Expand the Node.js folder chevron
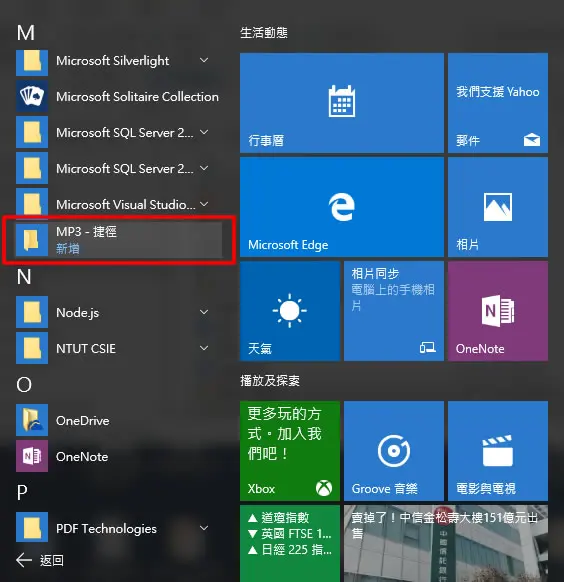Screen dimensions: 564x582 coord(204,312)
